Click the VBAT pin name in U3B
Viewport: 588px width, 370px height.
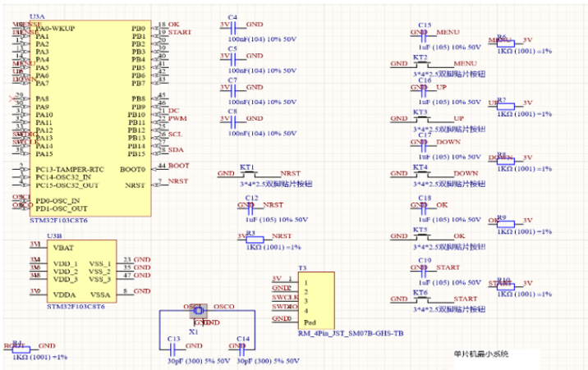pos(63,248)
